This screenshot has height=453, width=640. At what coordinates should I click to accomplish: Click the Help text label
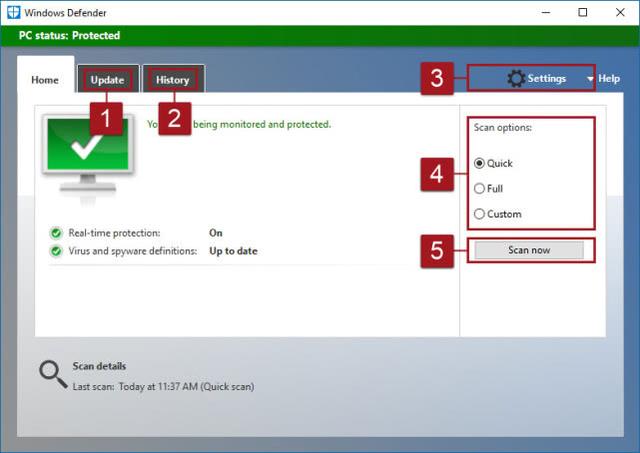click(x=609, y=78)
